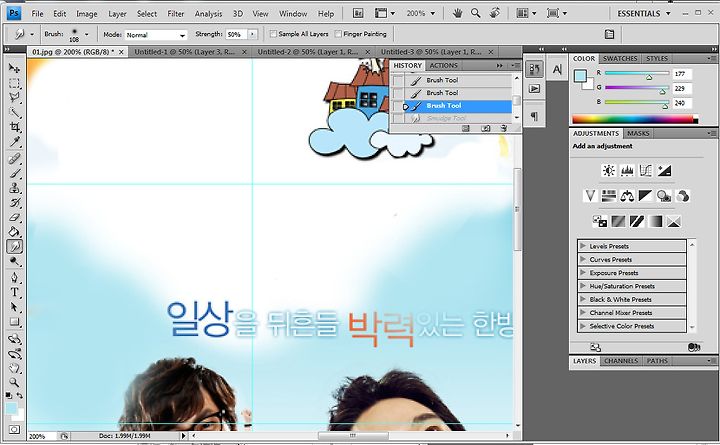The height and width of the screenshot is (445, 720).
Task: Swap foreground and background colors
Action: (x=20, y=395)
